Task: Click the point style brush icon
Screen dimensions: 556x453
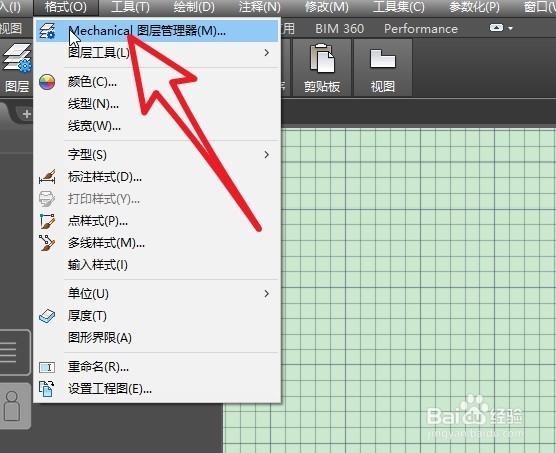Action: tap(47, 221)
